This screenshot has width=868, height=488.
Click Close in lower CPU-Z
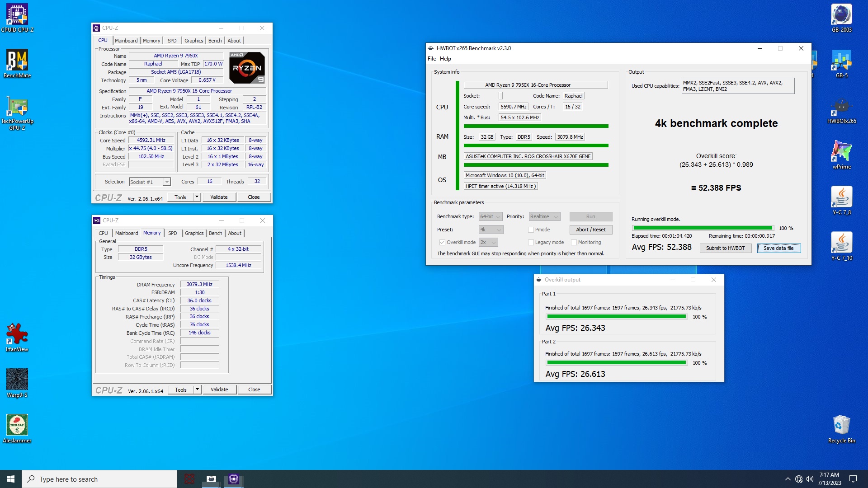click(254, 389)
